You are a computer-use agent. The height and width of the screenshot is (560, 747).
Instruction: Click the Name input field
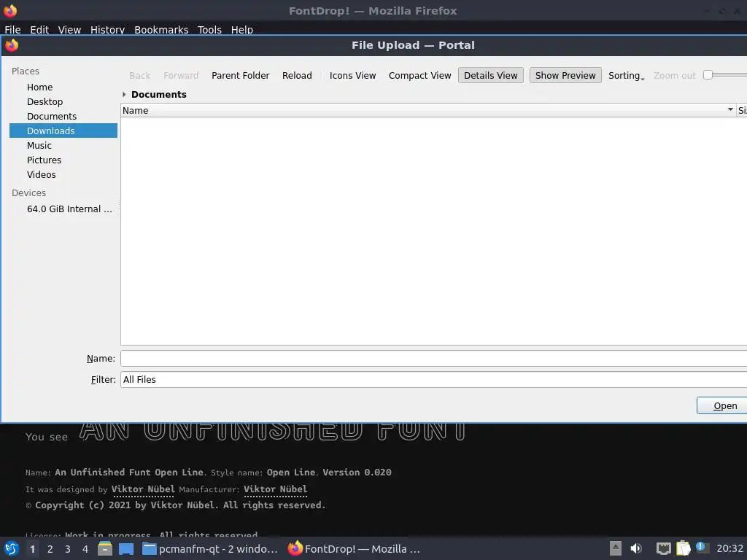click(x=433, y=358)
